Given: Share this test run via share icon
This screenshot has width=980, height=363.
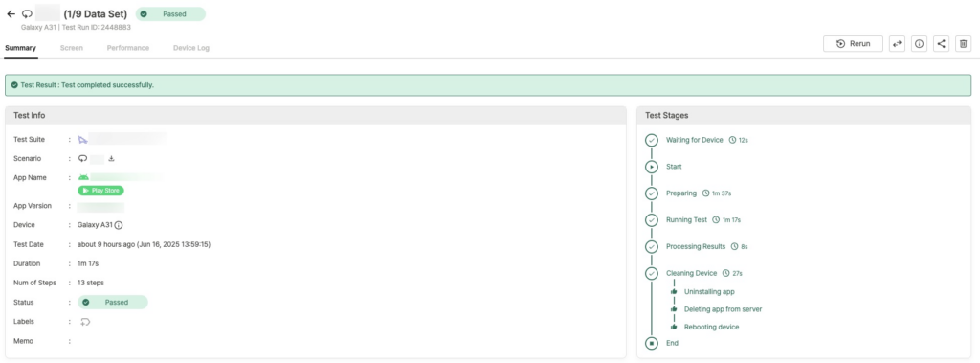Looking at the screenshot, I should tap(942, 44).
